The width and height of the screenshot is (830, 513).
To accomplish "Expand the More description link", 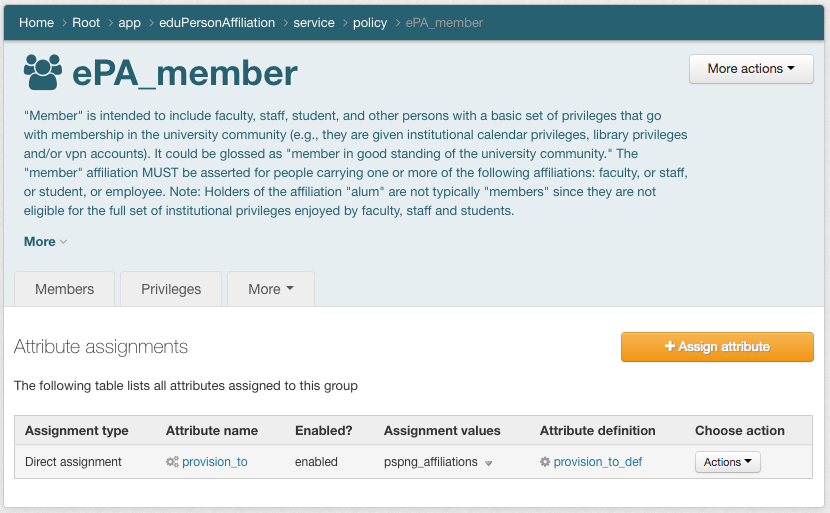I will click(45, 241).
